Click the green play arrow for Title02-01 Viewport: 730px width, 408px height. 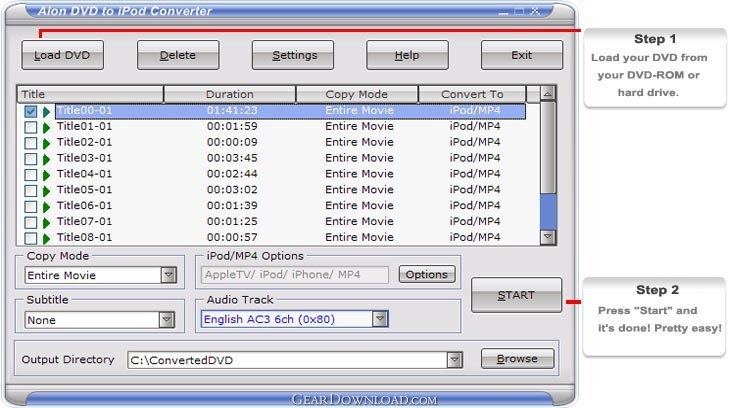pyautogui.click(x=46, y=143)
